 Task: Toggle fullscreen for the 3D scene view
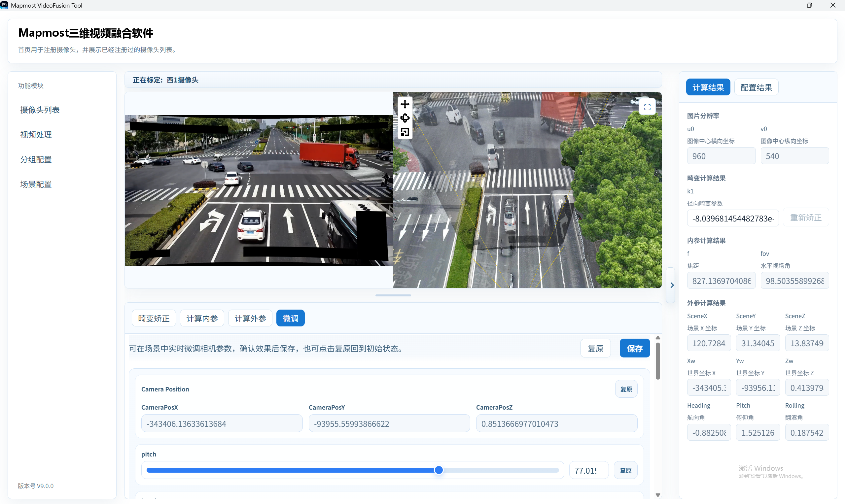647,107
